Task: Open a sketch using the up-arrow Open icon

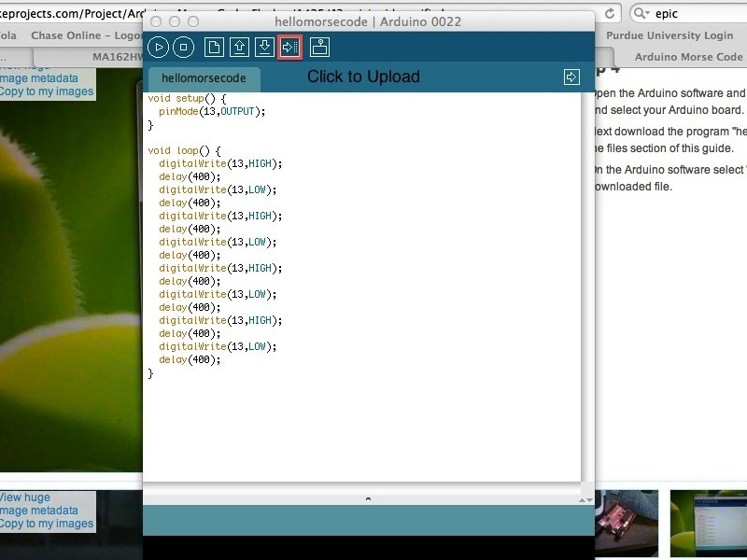Action: tap(239, 48)
